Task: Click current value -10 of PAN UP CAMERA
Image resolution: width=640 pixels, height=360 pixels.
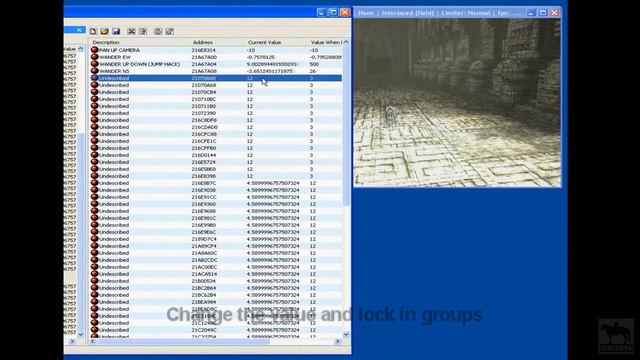Action: click(251, 50)
